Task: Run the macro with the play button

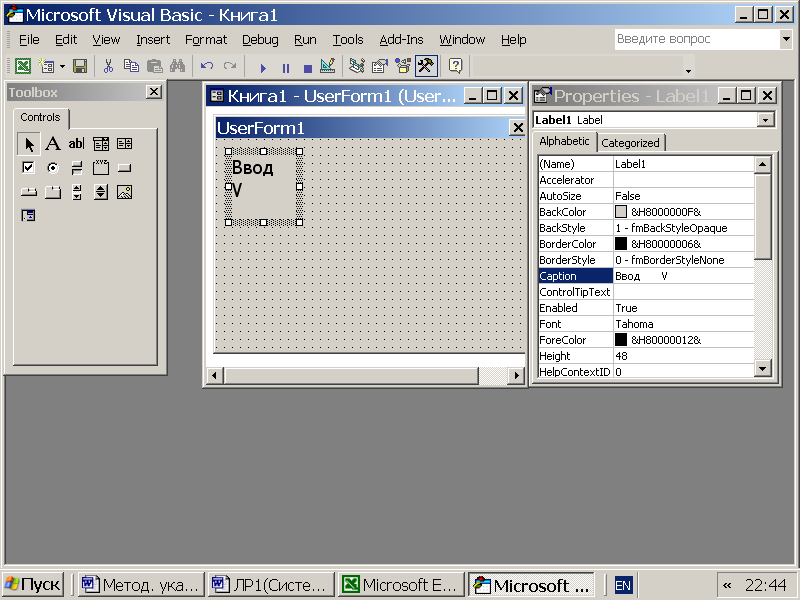Action: pos(263,67)
